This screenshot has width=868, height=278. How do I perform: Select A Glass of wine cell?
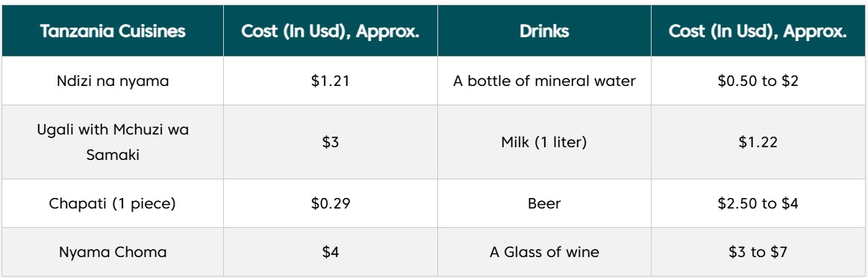[544, 252]
